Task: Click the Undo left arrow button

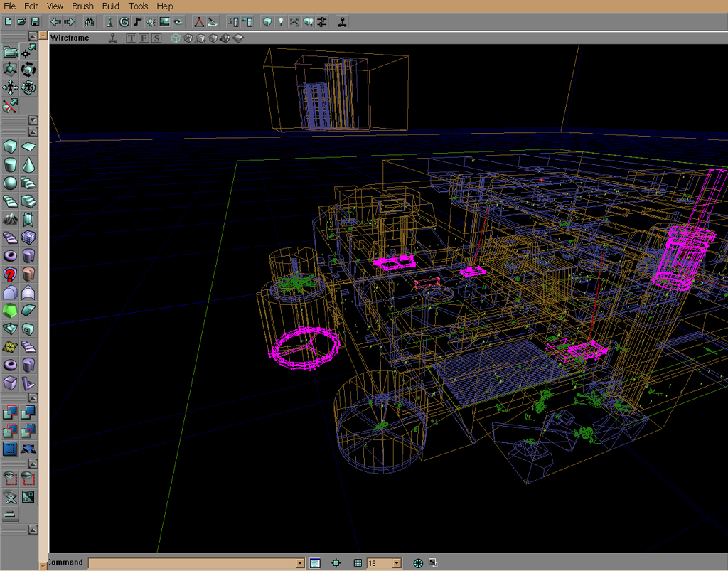Action: pos(55,22)
